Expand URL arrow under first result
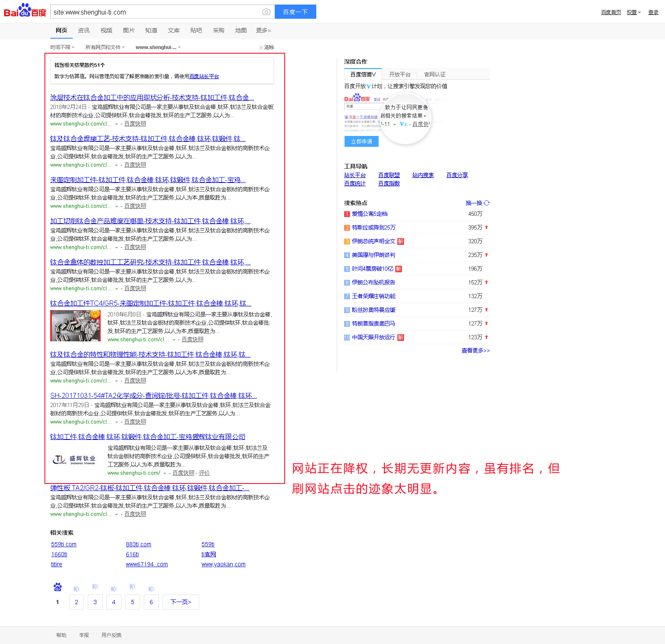Screen dimensions: 665x644 [x=116, y=124]
